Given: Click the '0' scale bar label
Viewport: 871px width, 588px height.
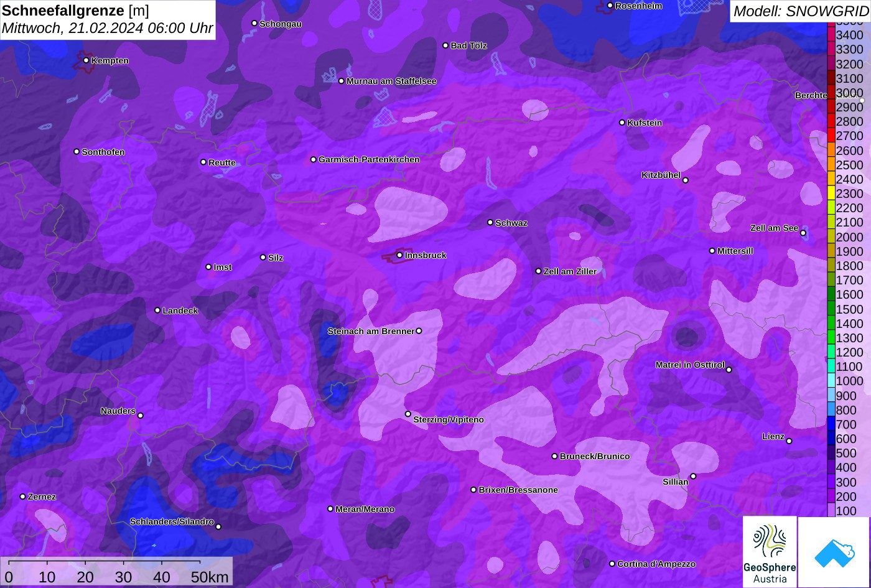Looking at the screenshot, I should point(9,577).
